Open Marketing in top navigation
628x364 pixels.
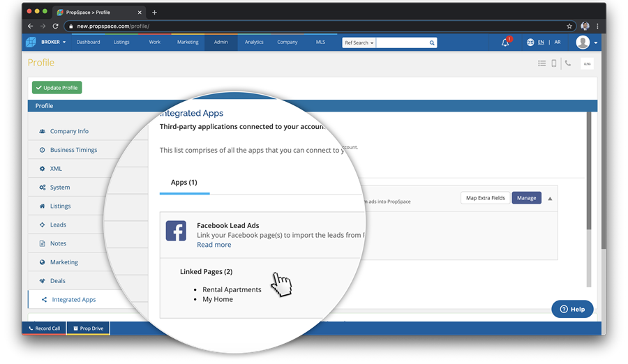[188, 42]
